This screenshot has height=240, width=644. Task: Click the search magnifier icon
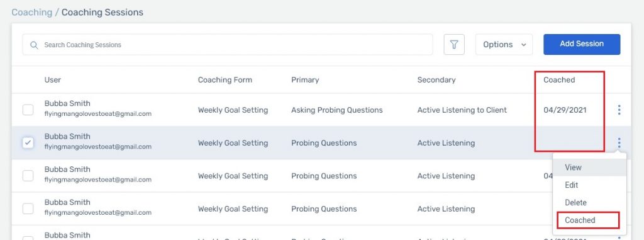click(34, 45)
